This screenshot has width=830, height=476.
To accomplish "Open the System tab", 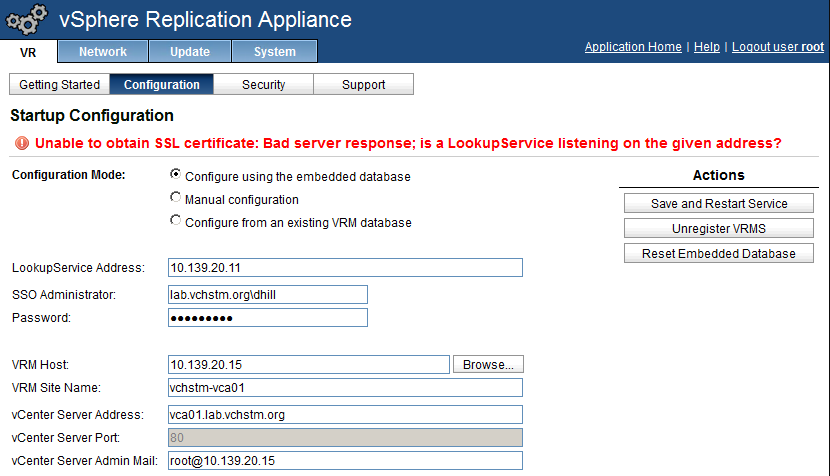I will coord(274,51).
